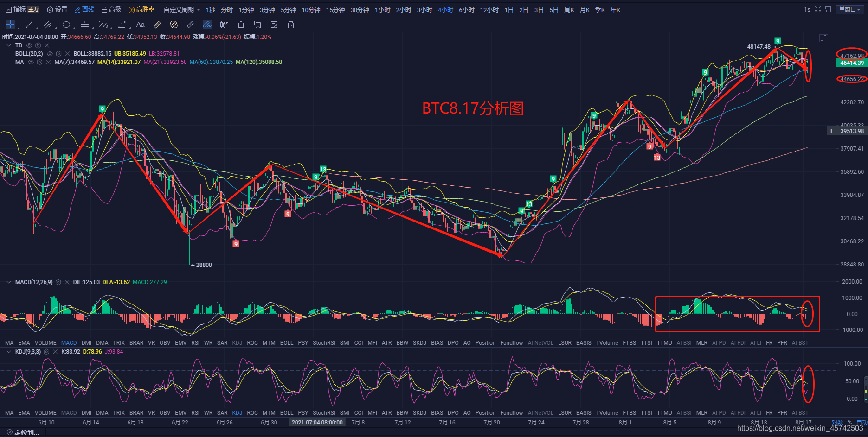Viewport: 868px width, 437px height.
Task: Select the 周K weekly timeframe
Action: click(569, 9)
